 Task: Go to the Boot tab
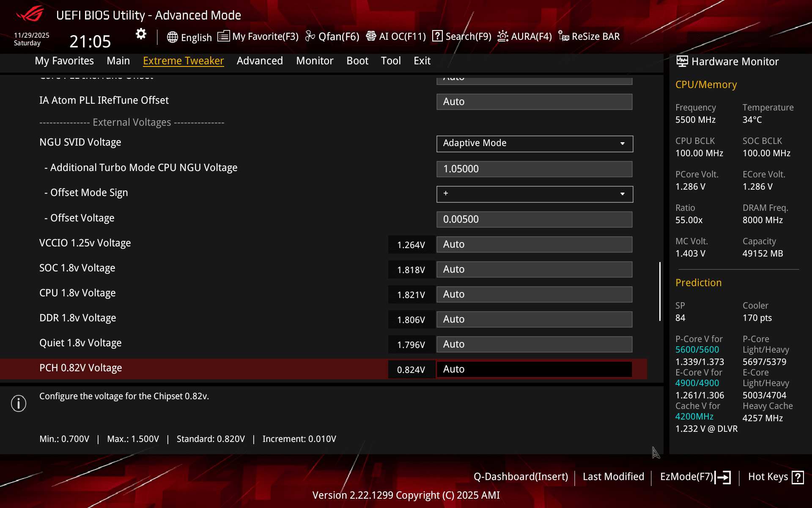pos(357,61)
